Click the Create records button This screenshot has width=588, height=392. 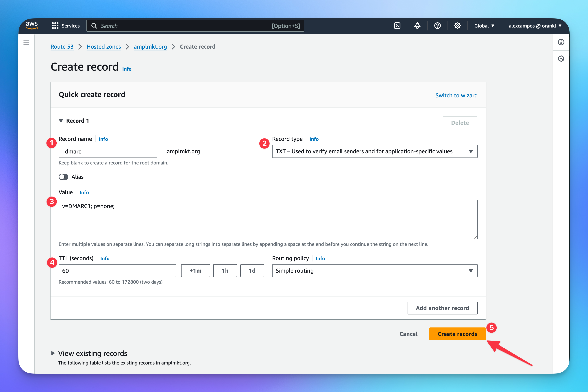[x=457, y=334]
